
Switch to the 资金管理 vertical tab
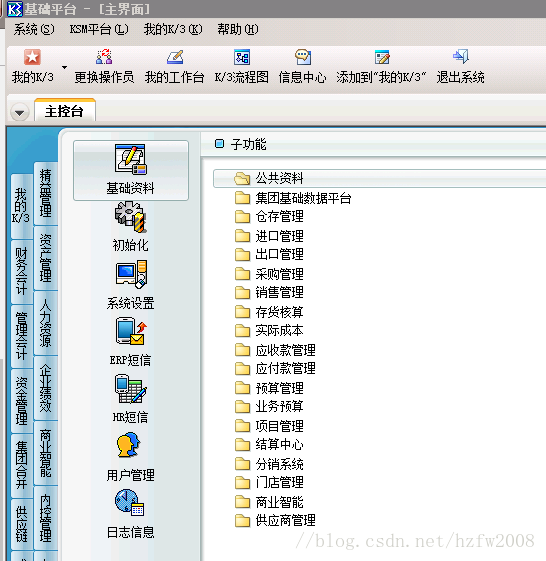click(21, 401)
